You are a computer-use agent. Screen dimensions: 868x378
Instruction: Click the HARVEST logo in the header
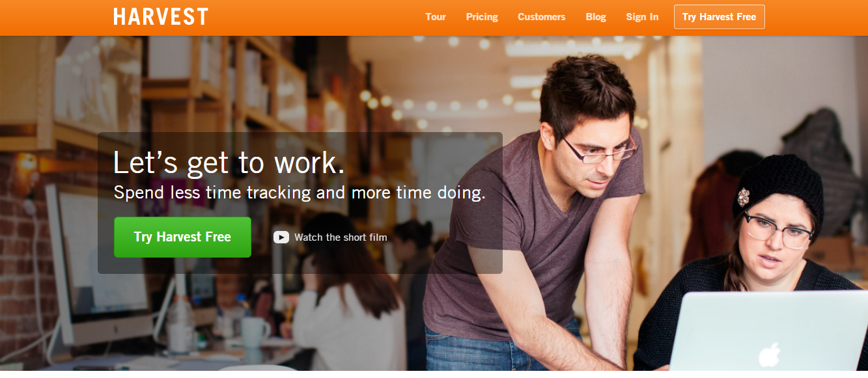161,16
